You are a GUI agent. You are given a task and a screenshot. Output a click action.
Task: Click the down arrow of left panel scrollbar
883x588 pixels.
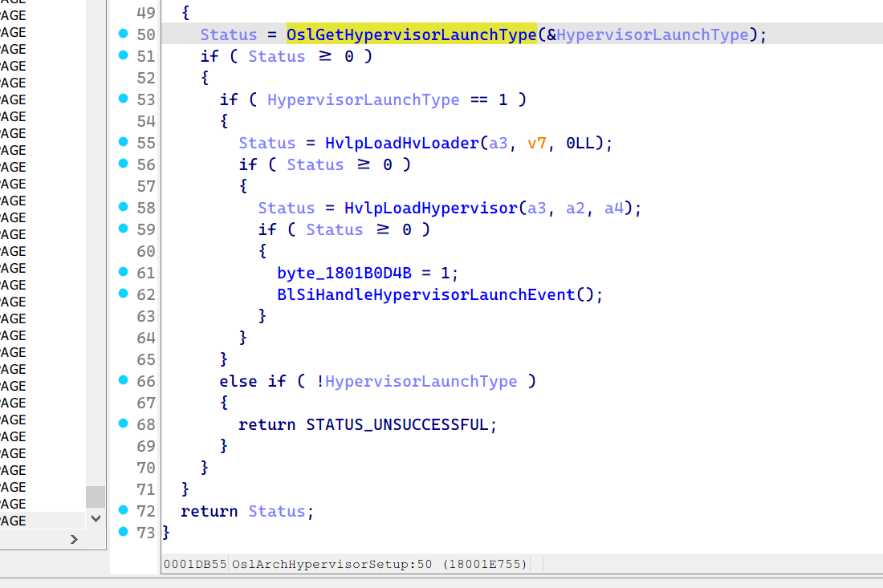tap(96, 519)
